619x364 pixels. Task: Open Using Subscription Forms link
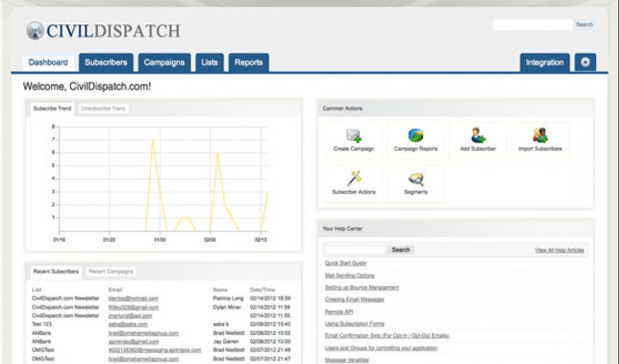(354, 324)
